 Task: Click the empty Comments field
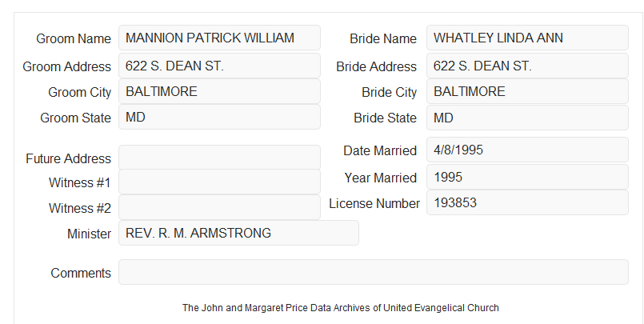tap(374, 272)
